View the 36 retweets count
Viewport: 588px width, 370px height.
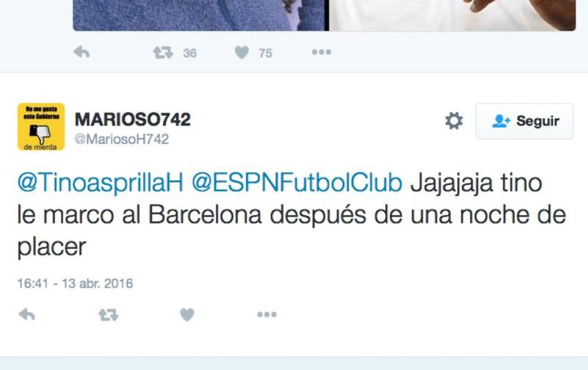click(x=190, y=53)
